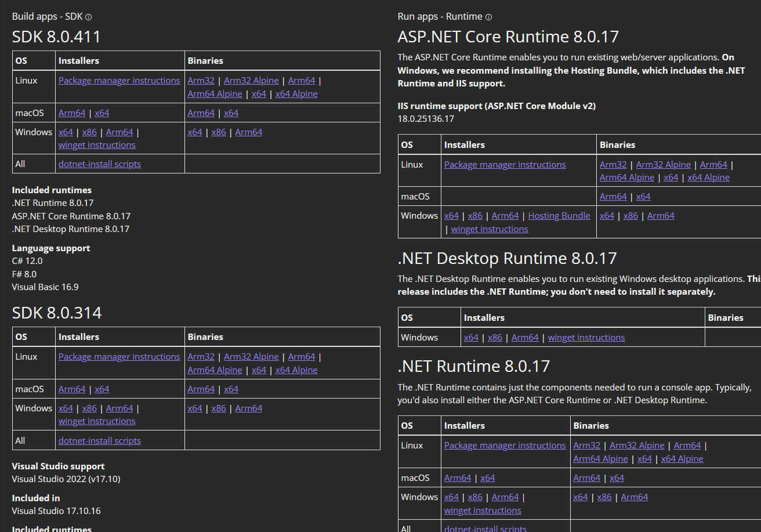Download .NET Runtime Windows Arm64 binary
The image size is (761, 532).
coord(635,497)
